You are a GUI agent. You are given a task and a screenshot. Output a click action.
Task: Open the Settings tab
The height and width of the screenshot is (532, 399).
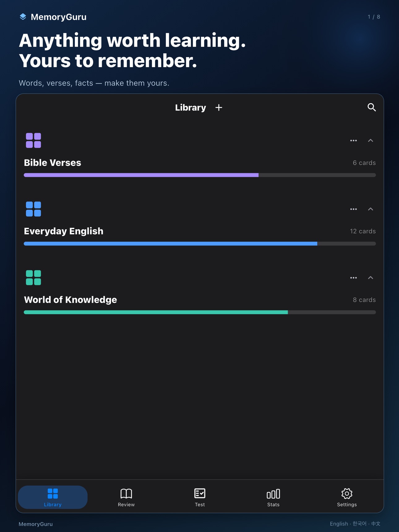click(347, 497)
